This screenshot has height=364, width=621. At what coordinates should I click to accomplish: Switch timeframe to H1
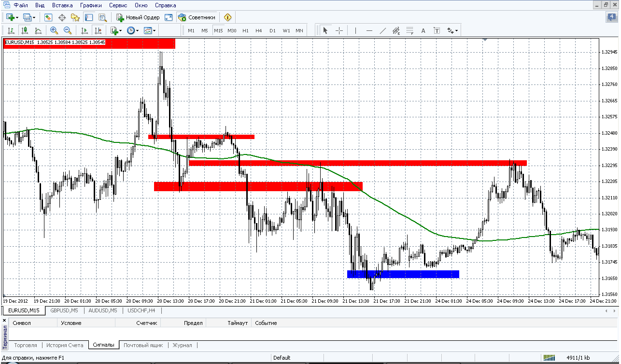pos(245,30)
